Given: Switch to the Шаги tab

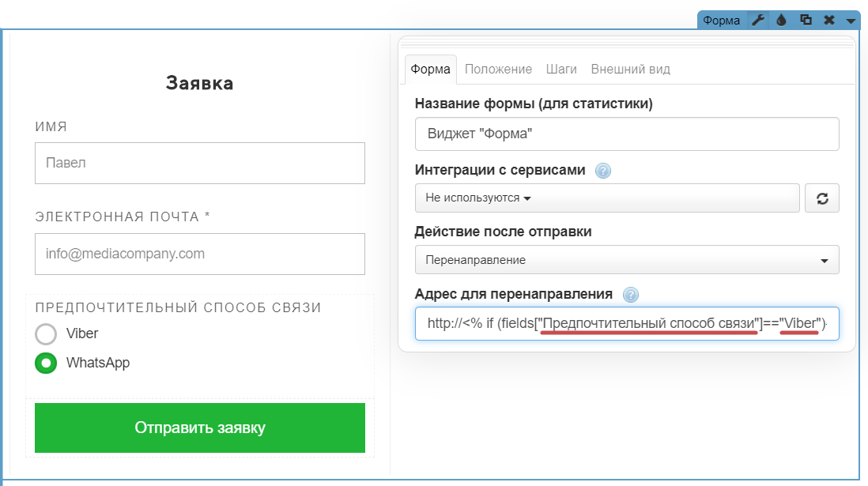Looking at the screenshot, I should [x=561, y=70].
